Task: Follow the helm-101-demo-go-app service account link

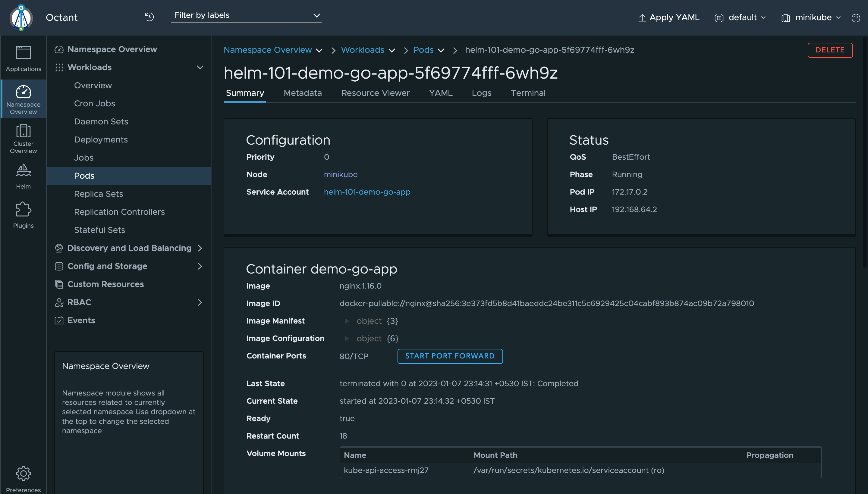Action: (366, 192)
